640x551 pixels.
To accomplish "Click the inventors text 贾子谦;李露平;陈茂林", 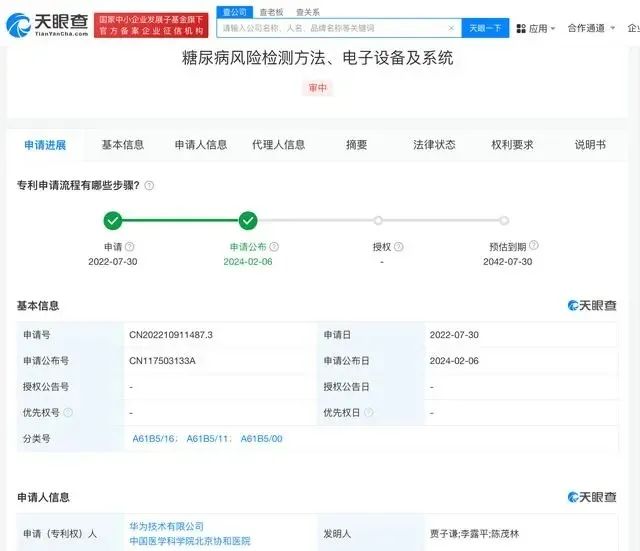I will pos(474,534).
